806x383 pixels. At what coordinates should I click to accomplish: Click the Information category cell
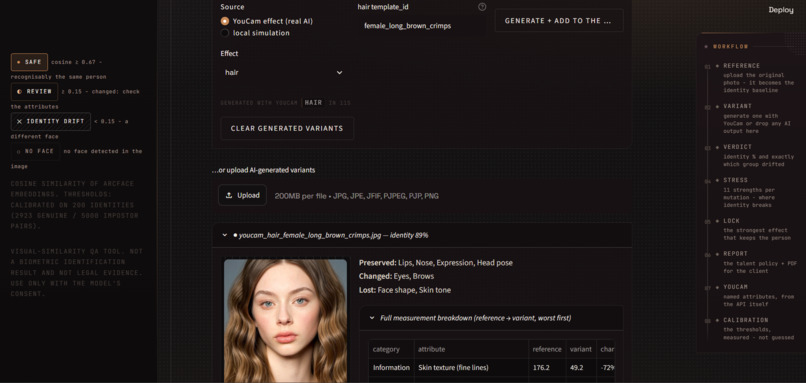pos(391,368)
